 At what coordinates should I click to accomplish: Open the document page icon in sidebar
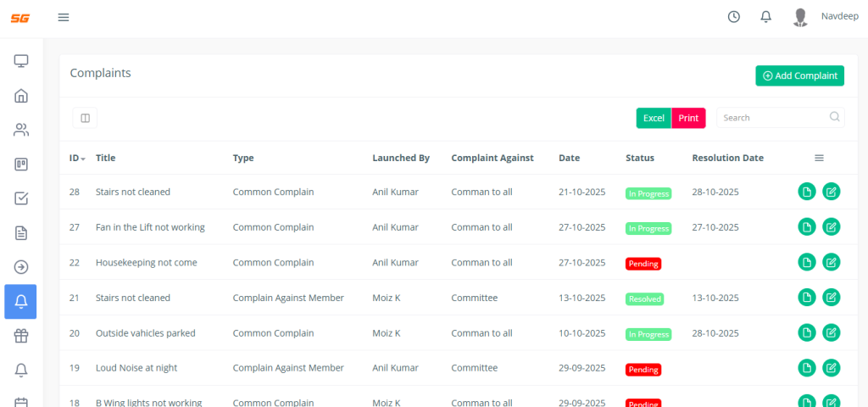(x=21, y=232)
